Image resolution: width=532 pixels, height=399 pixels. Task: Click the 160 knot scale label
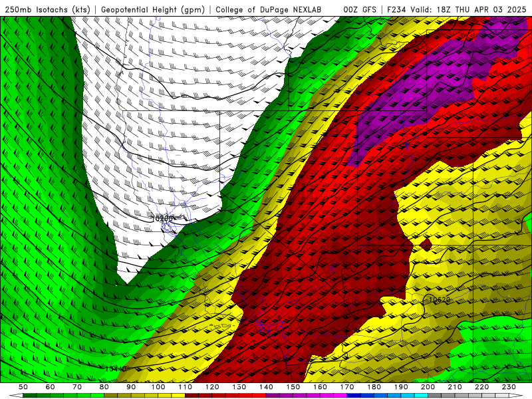tap(320, 387)
